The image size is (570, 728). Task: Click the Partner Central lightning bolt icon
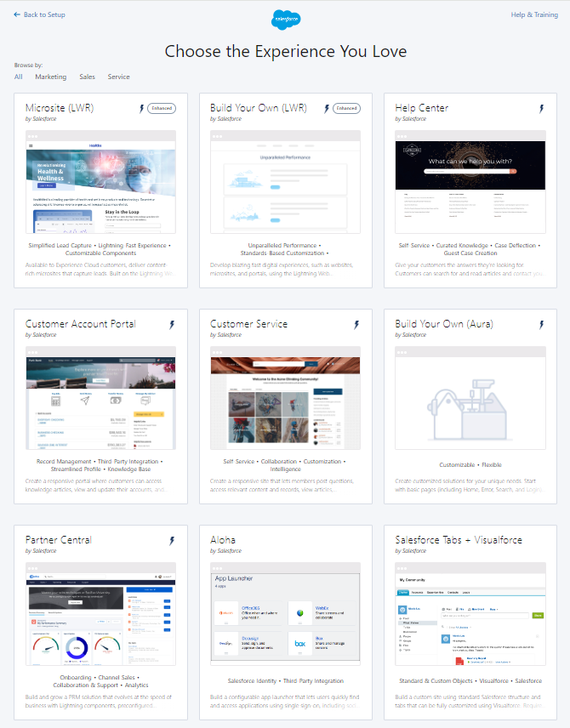[x=171, y=541]
